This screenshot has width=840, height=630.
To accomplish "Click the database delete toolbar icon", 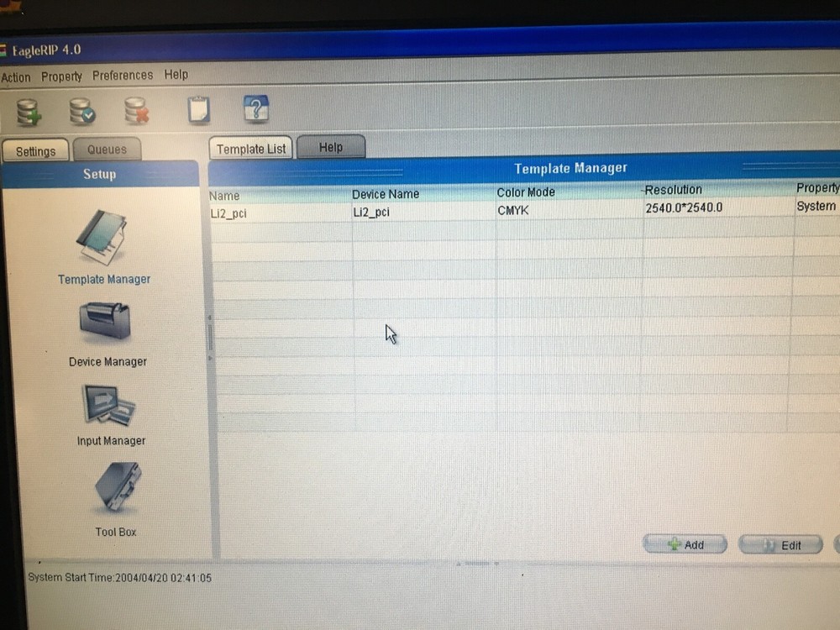I will coord(134,108).
